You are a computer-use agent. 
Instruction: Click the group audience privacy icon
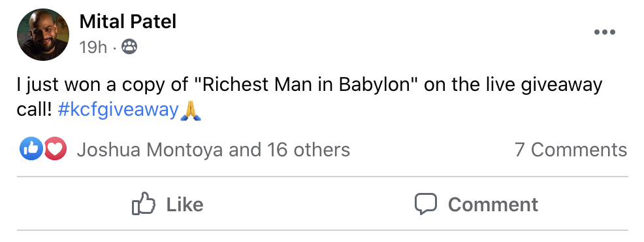click(x=129, y=47)
